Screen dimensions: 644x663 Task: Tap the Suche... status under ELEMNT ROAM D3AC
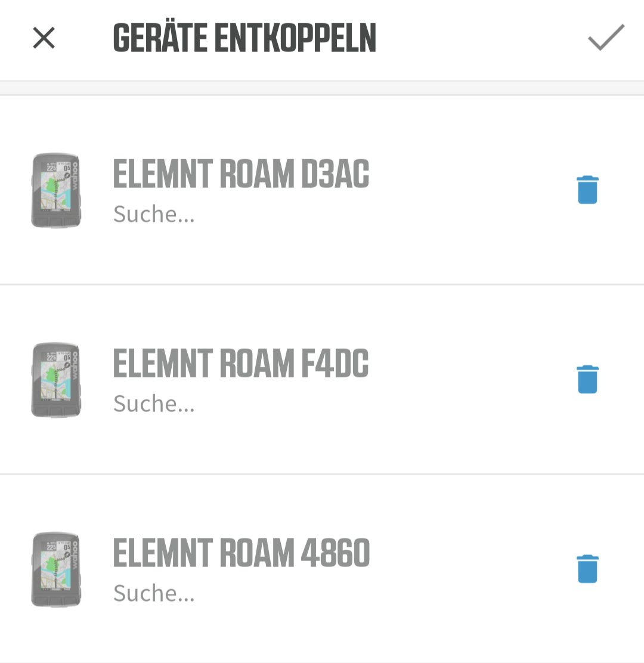154,214
